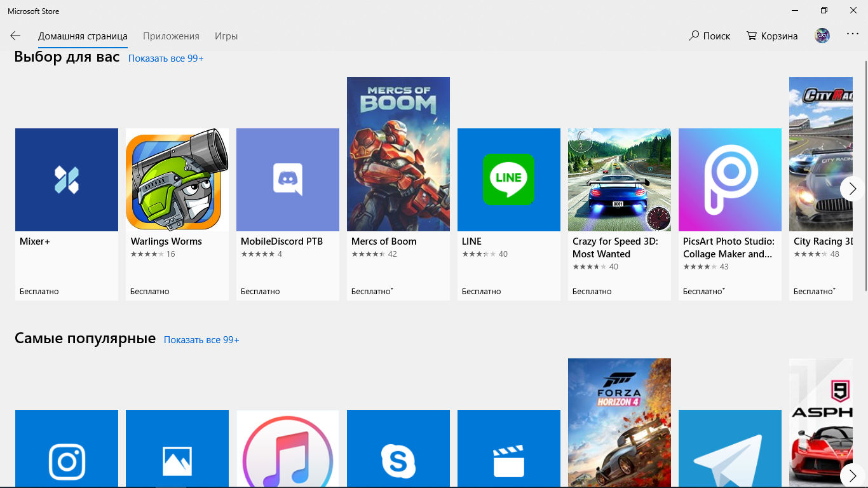Click the MobileDiscord PTB title text

pyautogui.click(x=282, y=241)
